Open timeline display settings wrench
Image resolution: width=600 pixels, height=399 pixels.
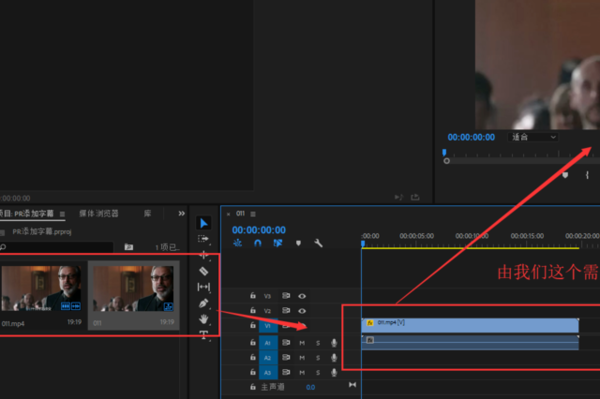coord(318,243)
